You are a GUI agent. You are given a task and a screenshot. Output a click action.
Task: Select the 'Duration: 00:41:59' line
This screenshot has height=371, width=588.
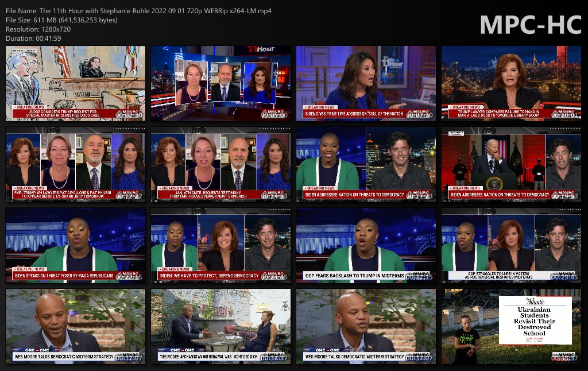click(33, 38)
